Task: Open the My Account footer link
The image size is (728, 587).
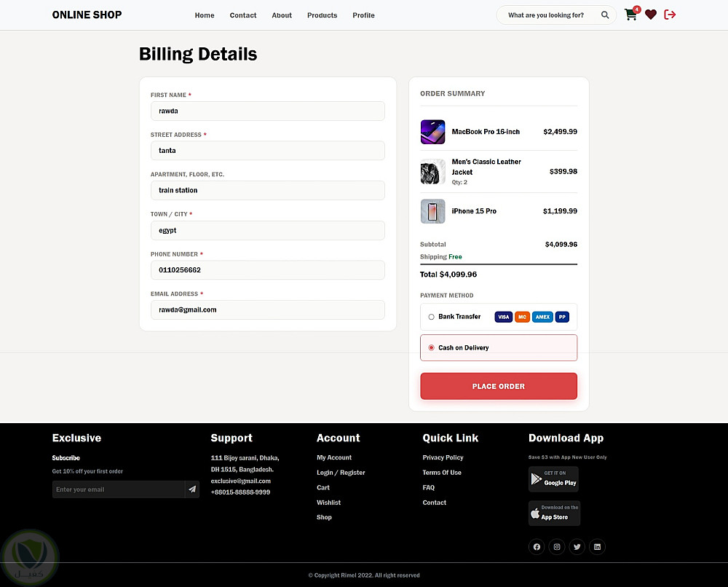Action: point(334,457)
